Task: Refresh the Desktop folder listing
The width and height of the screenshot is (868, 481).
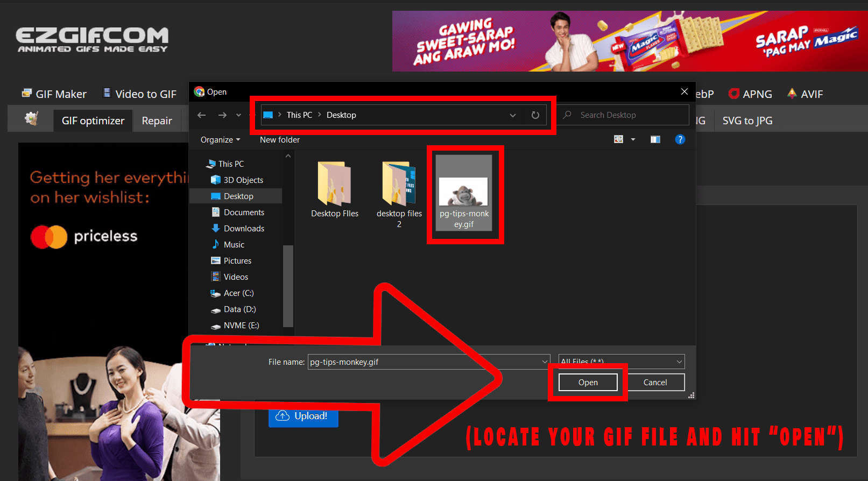Action: pos(535,115)
